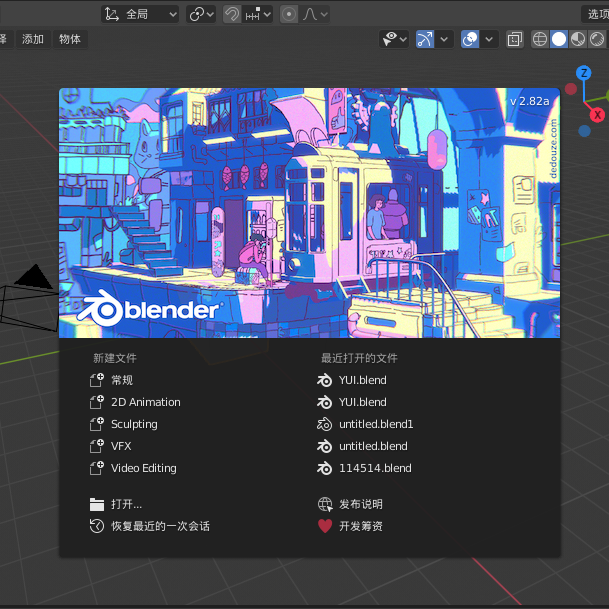Open the 发布说明 release notes link
The width and height of the screenshot is (609, 609).
click(350, 504)
